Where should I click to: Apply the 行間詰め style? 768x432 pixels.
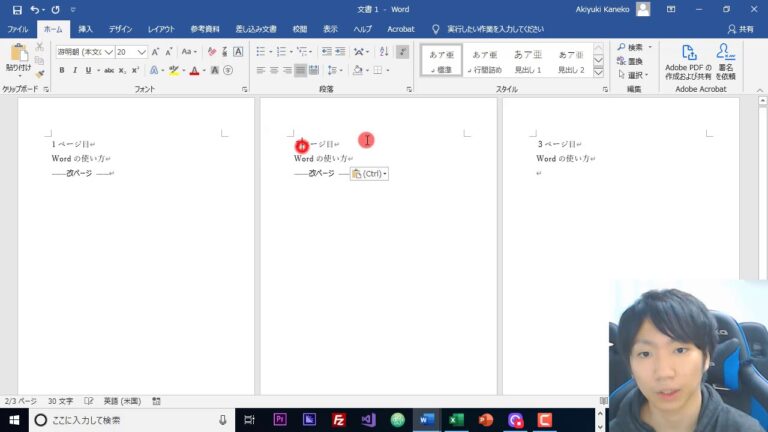coord(484,61)
